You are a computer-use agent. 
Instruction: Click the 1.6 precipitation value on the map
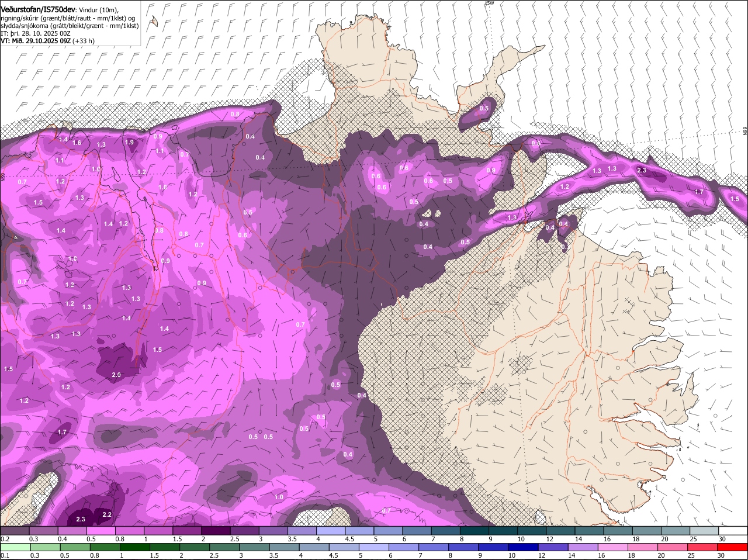[x=77, y=143]
